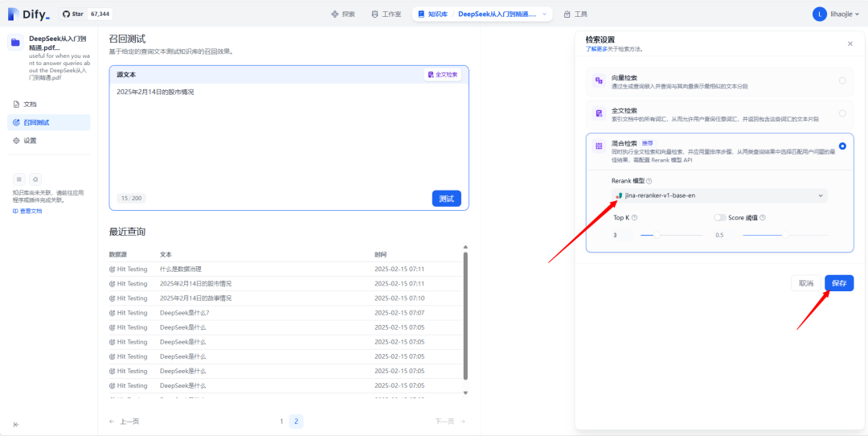Select the 知识库 knowledge tab
Image resolution: width=868 pixels, height=436 pixels.
432,14
